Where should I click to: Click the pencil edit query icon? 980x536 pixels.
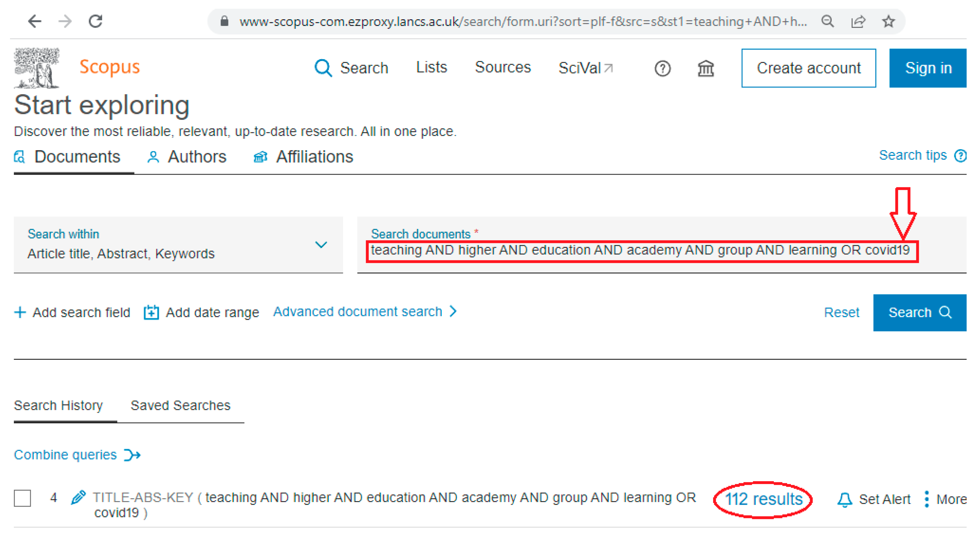coord(78,497)
